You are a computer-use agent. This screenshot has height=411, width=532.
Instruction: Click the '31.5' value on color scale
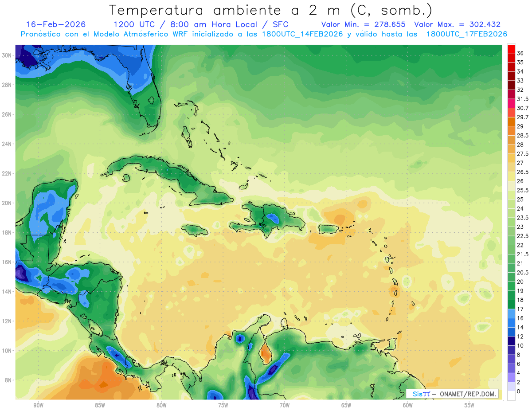tap(523, 99)
